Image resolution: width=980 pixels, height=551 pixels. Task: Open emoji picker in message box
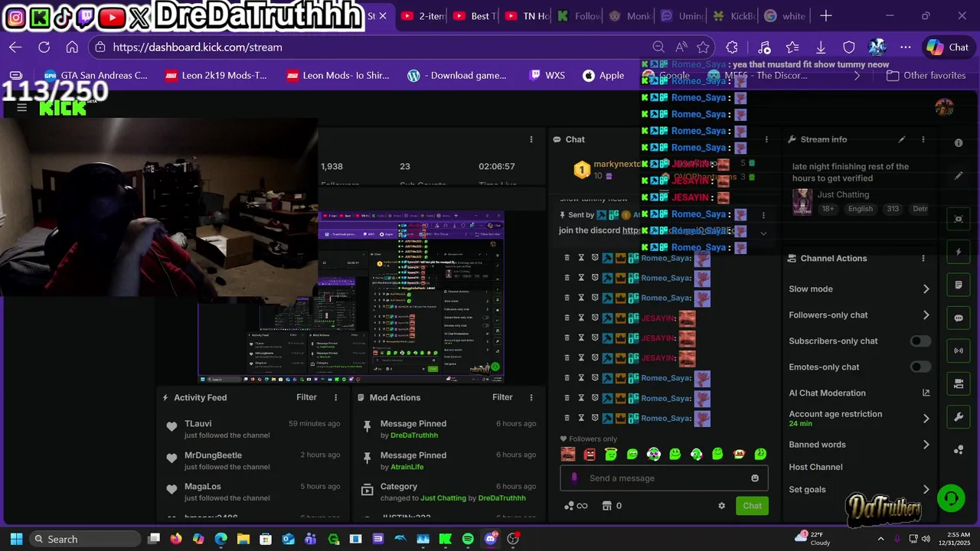[755, 478]
